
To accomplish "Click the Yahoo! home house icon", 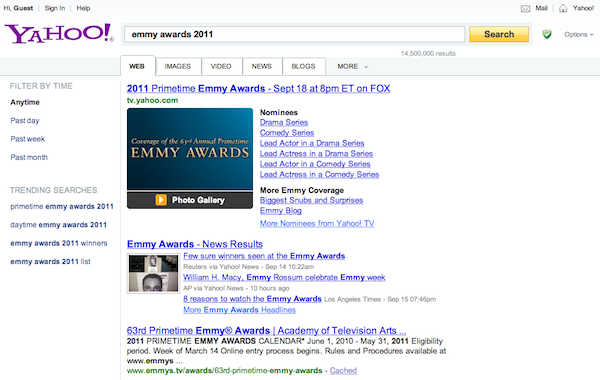I will pyautogui.click(x=563, y=8).
